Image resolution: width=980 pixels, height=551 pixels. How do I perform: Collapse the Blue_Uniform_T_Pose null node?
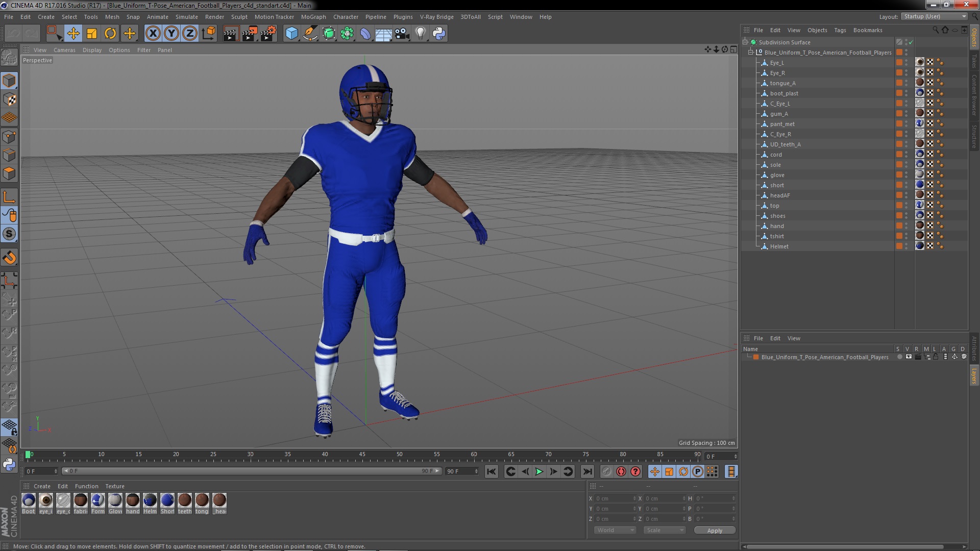click(x=751, y=52)
